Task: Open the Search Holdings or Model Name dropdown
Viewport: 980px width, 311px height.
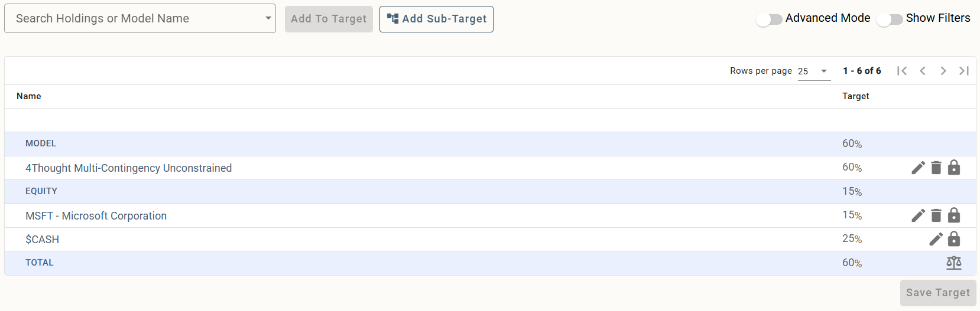Action: coord(140,18)
